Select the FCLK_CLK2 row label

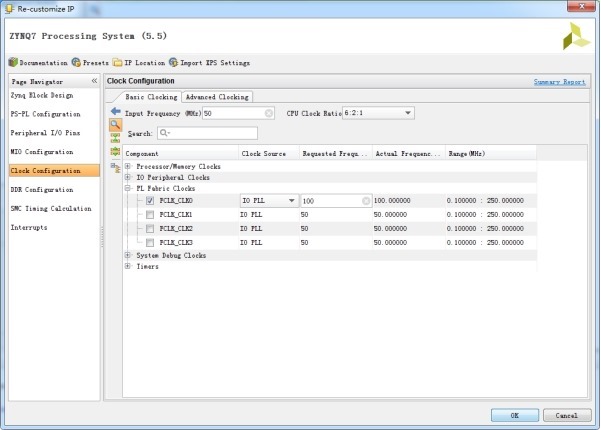coord(176,228)
